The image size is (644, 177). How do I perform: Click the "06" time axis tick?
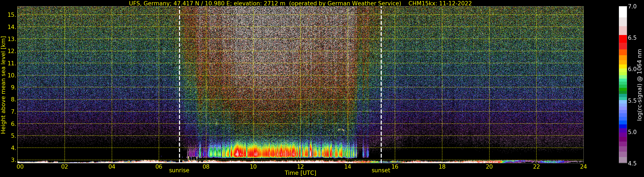[159, 167]
